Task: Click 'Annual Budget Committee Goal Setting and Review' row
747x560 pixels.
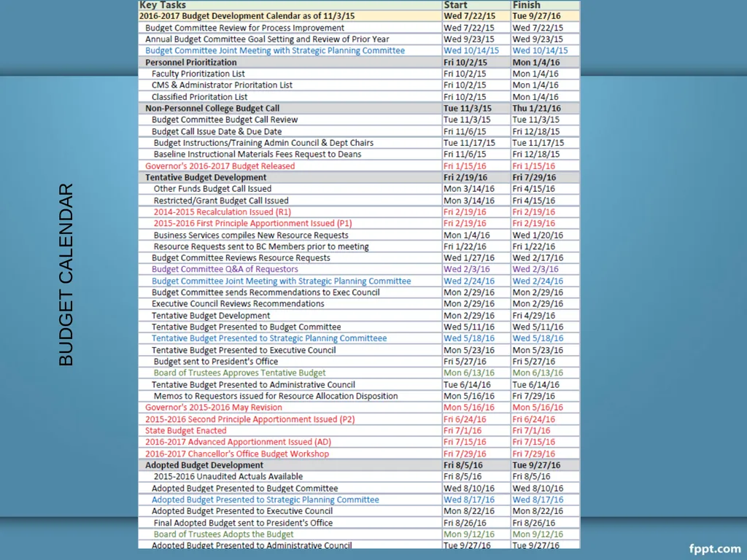Action: 359,39
